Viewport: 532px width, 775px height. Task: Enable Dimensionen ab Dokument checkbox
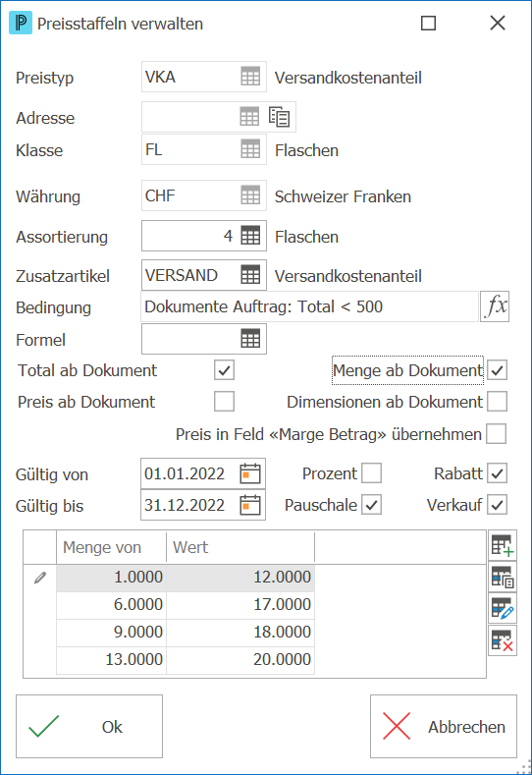coord(497,402)
